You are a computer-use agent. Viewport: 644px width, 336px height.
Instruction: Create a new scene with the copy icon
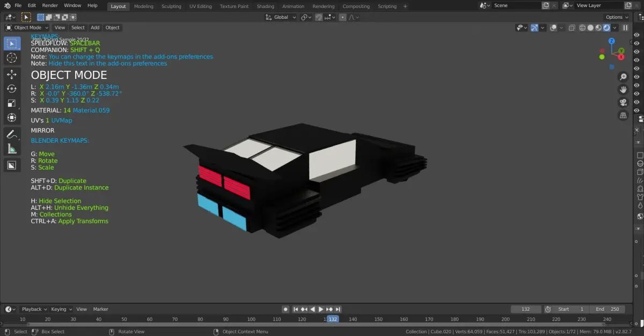[546, 6]
